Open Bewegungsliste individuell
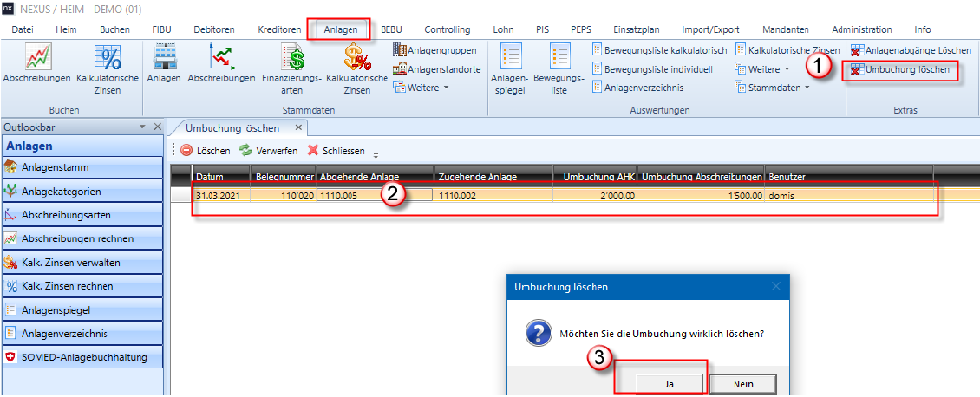980x397 pixels. (x=652, y=69)
